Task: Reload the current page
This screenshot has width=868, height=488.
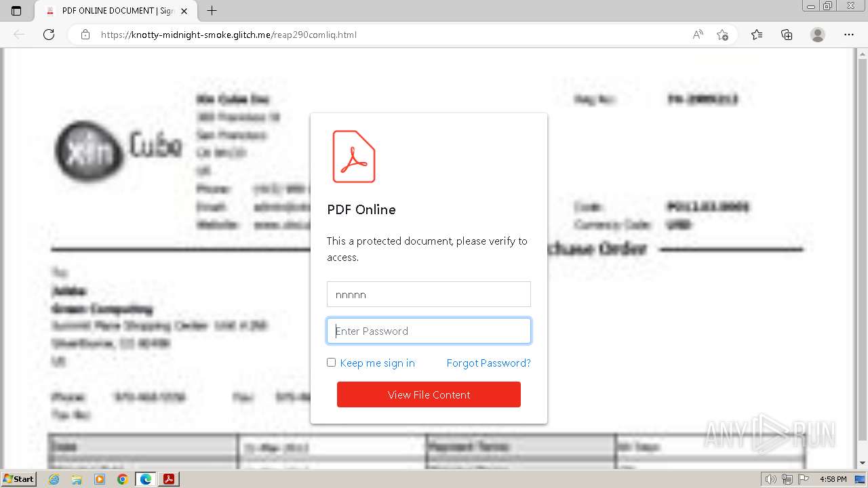Action: coord(49,35)
